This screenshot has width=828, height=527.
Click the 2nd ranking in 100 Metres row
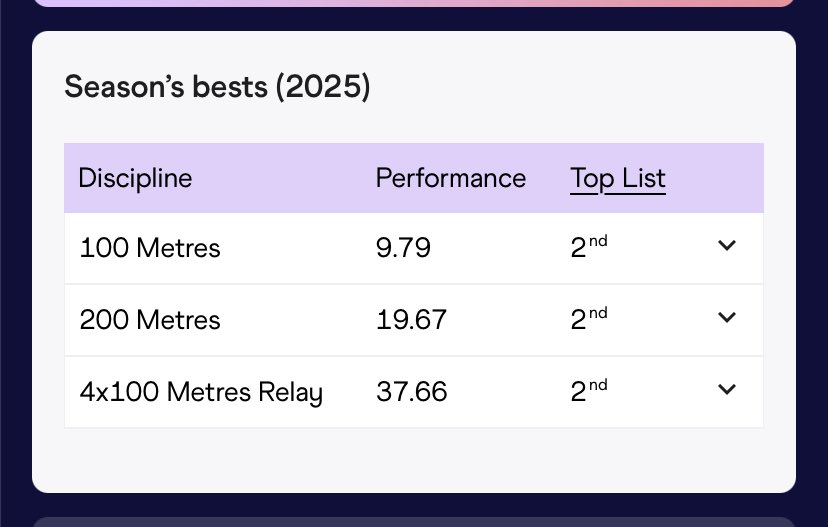(x=589, y=247)
